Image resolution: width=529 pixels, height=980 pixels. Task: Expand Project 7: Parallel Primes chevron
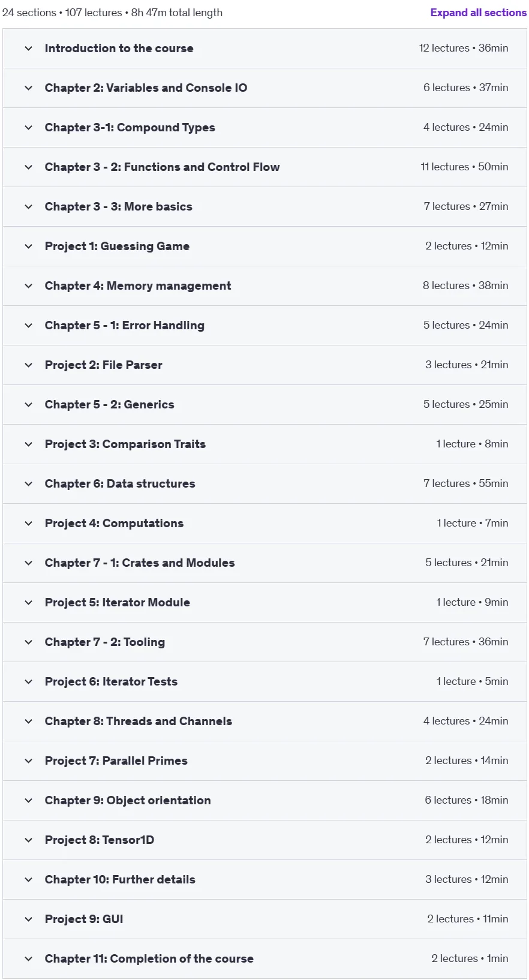[x=28, y=761]
